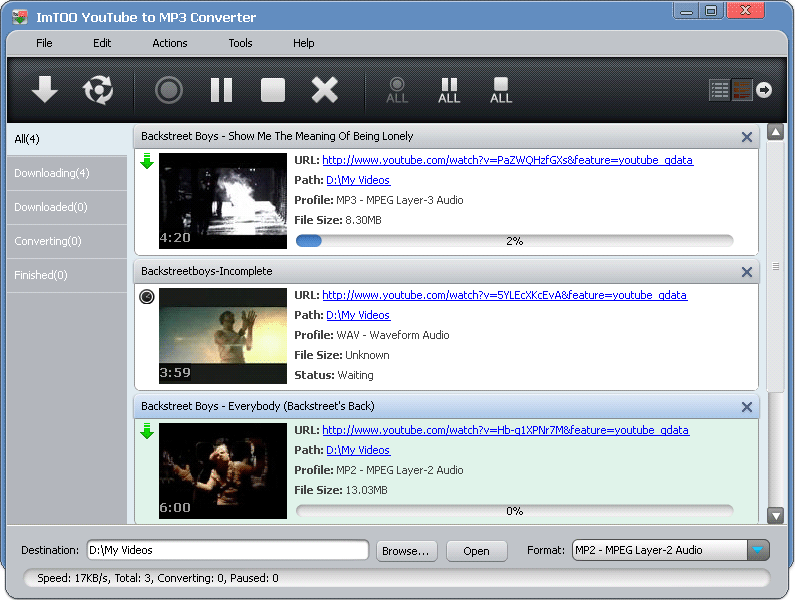The image size is (795, 600).
Task: Click the 2% progress bar
Action: tap(514, 241)
